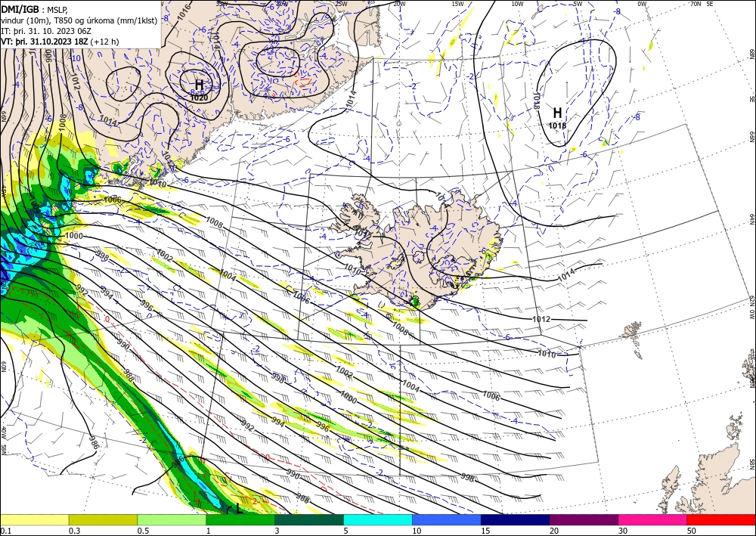Select the green 1–3 legend swatch
Viewport: 756px width, 536px height.
coord(240,519)
